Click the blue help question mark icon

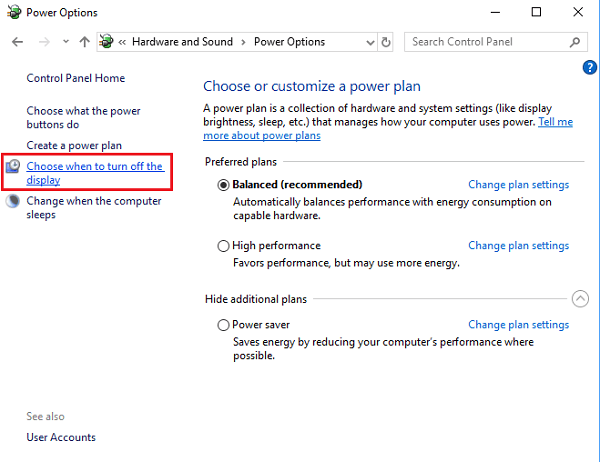[x=589, y=67]
